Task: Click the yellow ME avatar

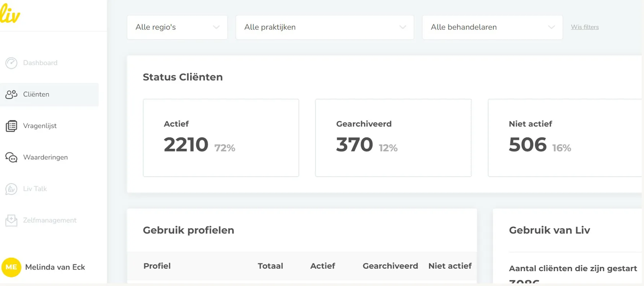Action: click(x=11, y=267)
